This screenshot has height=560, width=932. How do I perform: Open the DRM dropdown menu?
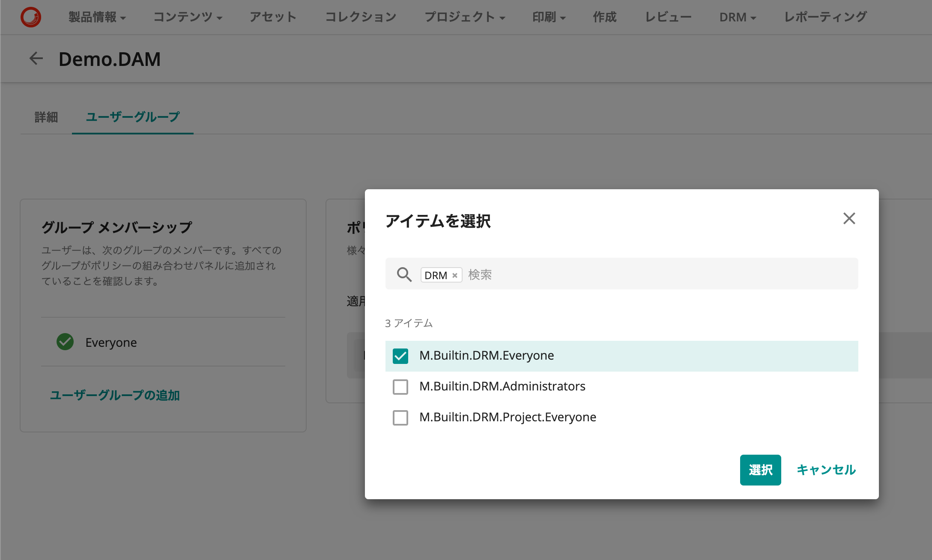click(x=738, y=17)
